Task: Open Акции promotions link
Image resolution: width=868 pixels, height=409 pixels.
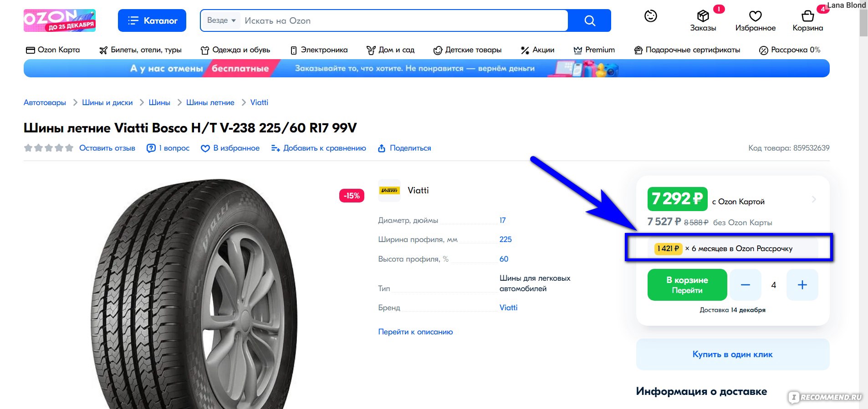Action: (537, 50)
